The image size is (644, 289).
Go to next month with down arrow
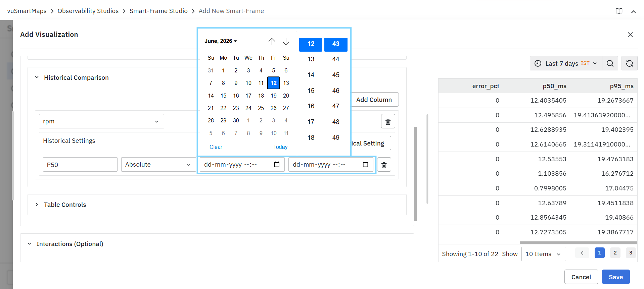[286, 42]
